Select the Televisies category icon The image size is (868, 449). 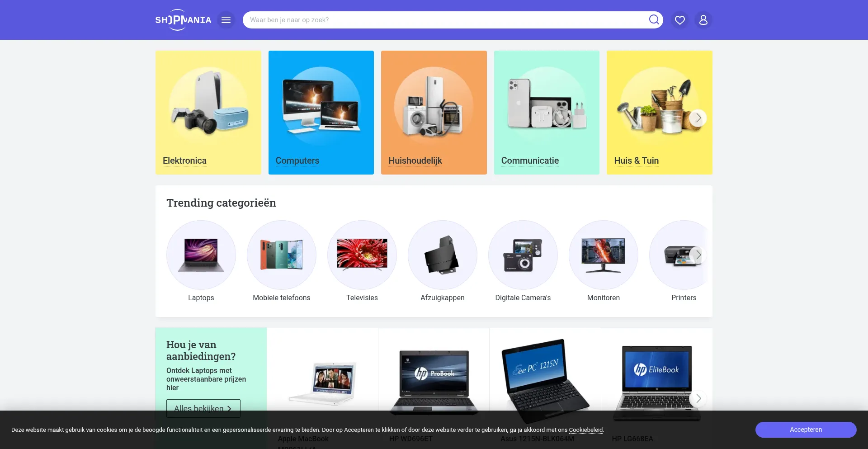[x=362, y=255]
